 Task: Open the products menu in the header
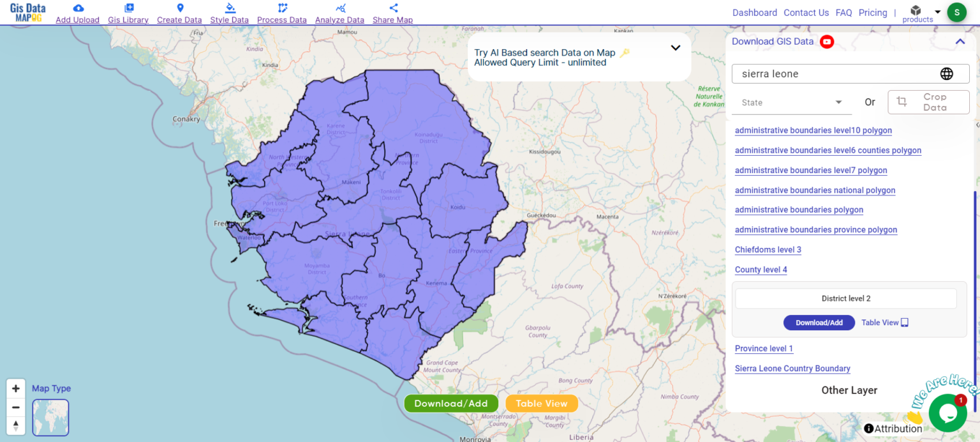pyautogui.click(x=917, y=12)
